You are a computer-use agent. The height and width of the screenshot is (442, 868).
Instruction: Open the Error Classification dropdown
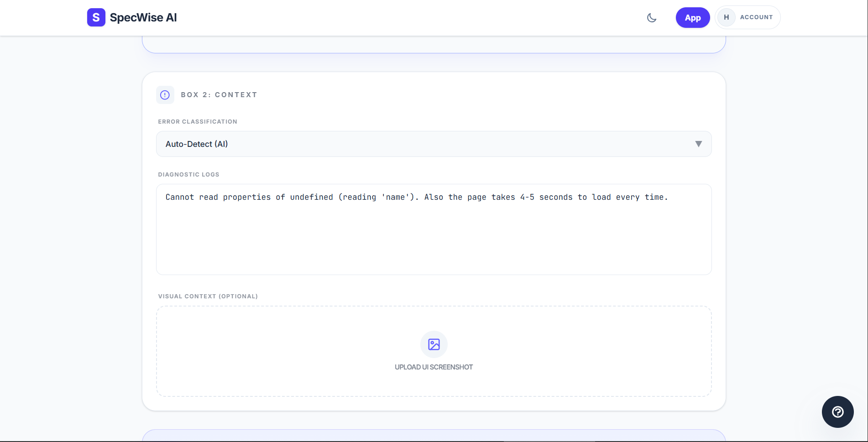[434, 144]
